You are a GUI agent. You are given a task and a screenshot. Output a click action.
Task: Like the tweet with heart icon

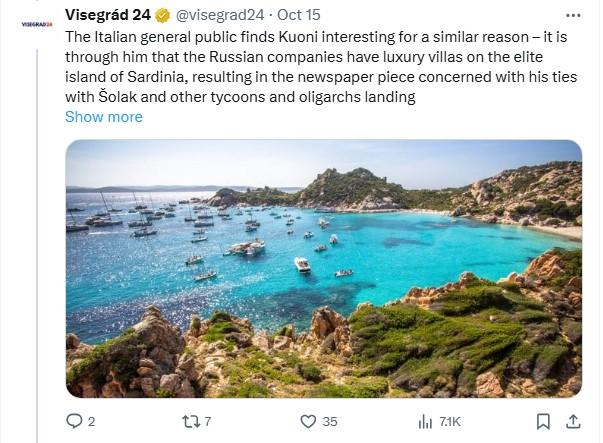(308, 421)
